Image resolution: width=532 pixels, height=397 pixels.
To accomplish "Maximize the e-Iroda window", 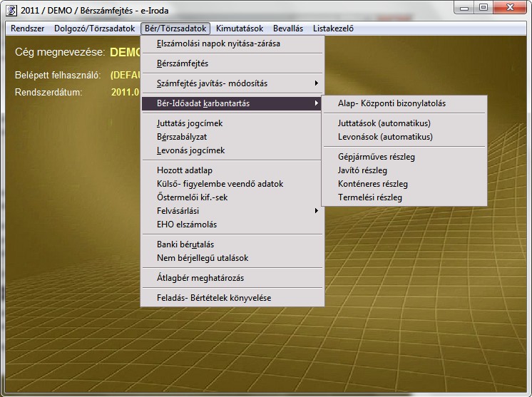I will tap(484, 8).
